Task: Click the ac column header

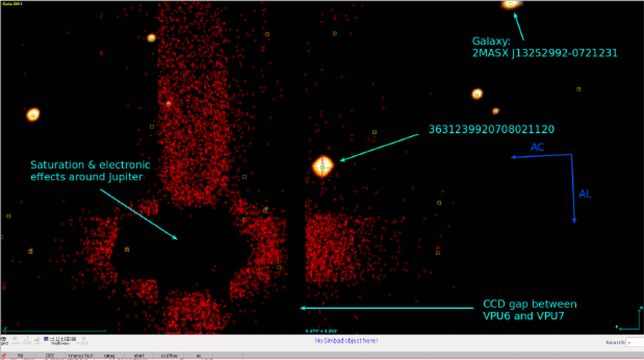Action: click(x=199, y=355)
